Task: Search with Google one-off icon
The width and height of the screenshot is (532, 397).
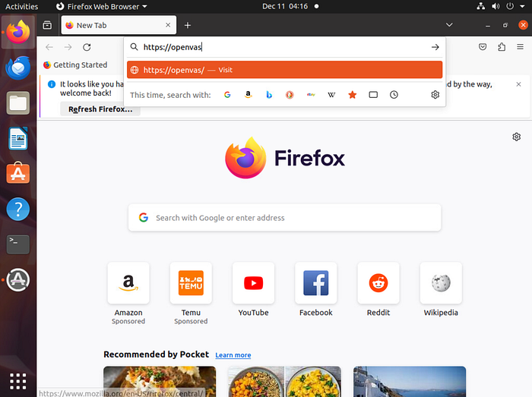Action: [x=227, y=95]
